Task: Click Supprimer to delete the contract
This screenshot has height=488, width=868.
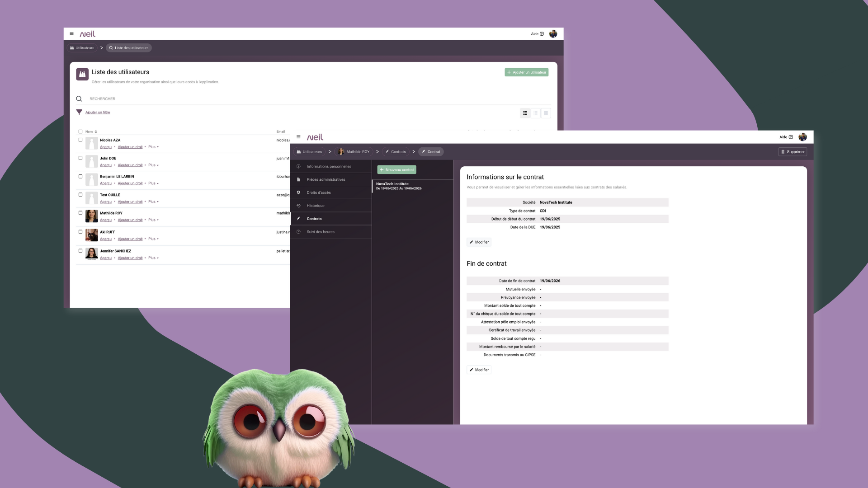Action: [793, 152]
